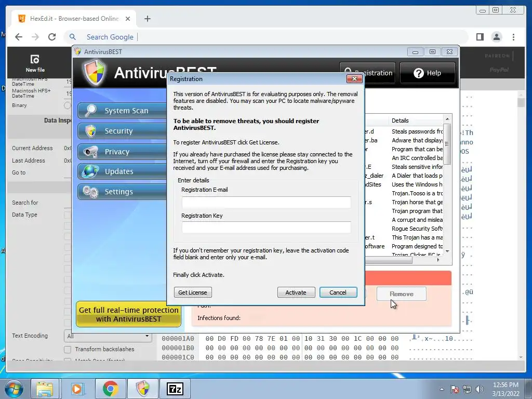Open Chrome profile avatar icon
The image size is (532, 399).
pyautogui.click(x=497, y=37)
